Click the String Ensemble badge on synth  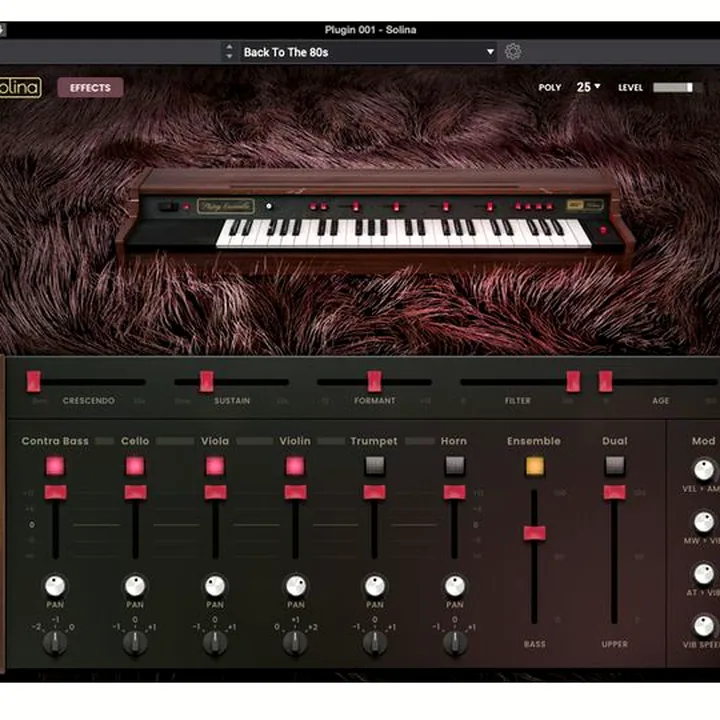(x=226, y=206)
